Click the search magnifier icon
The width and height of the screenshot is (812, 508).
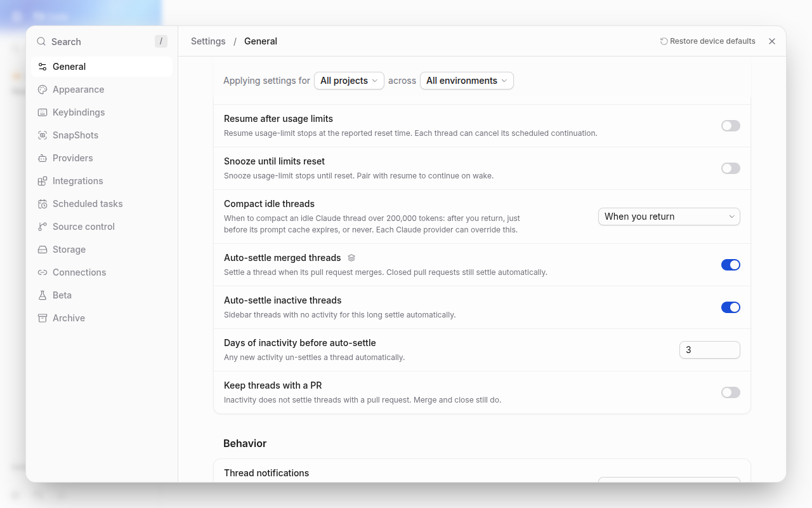point(41,42)
